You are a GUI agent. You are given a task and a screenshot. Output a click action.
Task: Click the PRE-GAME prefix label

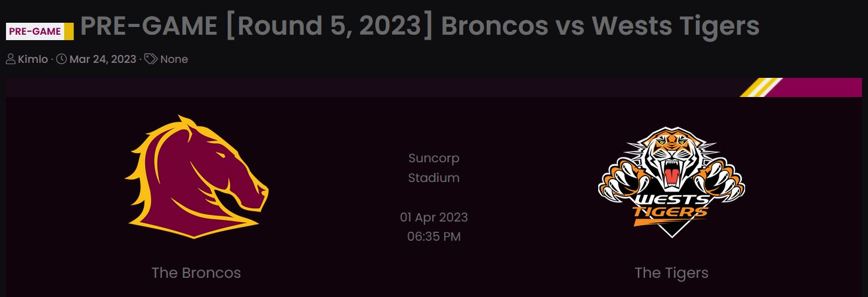coord(35,31)
